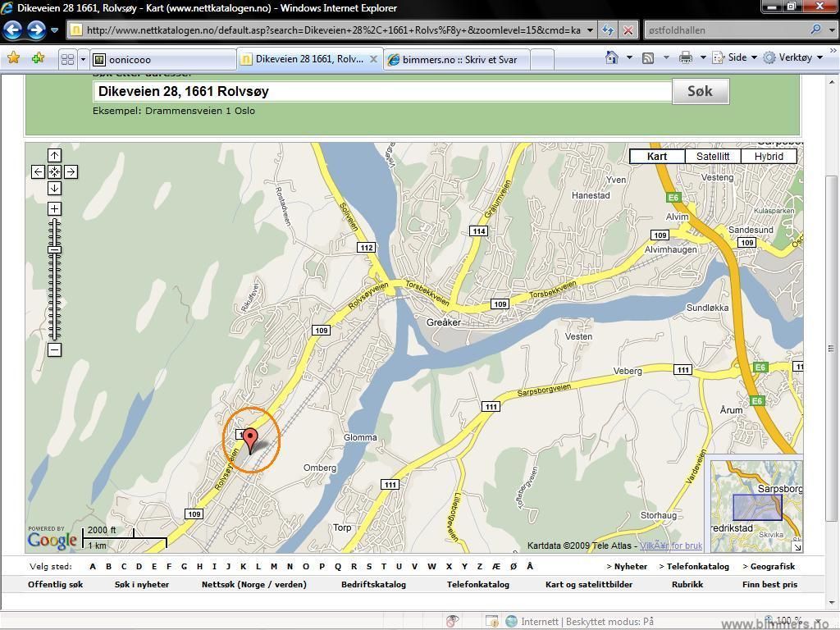Switch map to Satellitt view
840x630 pixels.
[713, 157]
